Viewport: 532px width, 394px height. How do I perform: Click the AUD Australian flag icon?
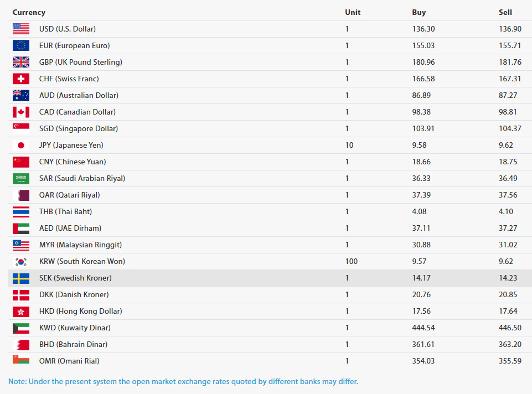click(20, 95)
